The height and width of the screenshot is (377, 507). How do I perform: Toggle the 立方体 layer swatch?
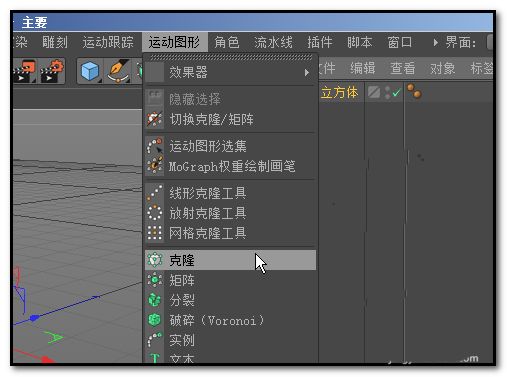click(x=374, y=92)
